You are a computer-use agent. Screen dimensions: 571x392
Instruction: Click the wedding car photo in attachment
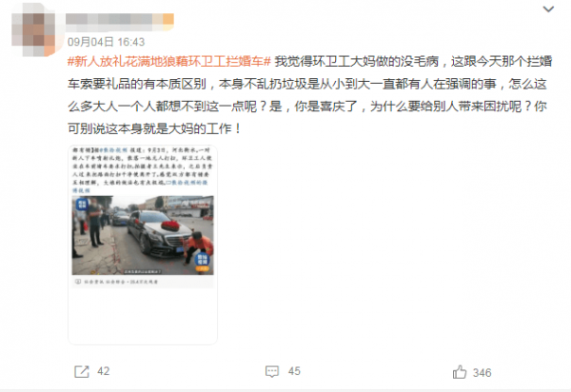click(x=143, y=235)
